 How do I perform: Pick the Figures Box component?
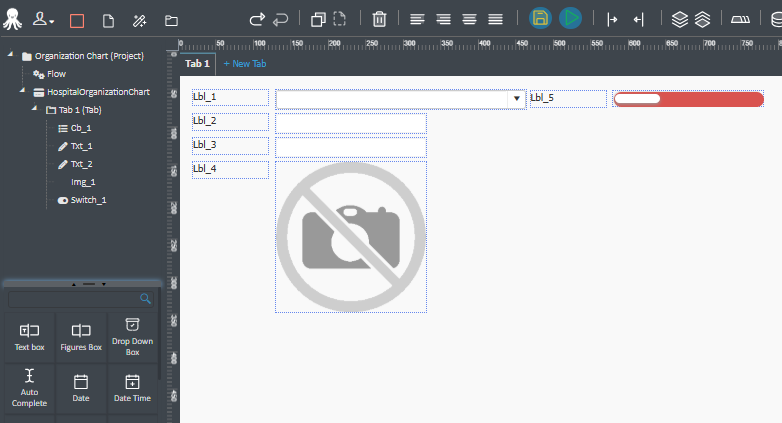point(81,338)
